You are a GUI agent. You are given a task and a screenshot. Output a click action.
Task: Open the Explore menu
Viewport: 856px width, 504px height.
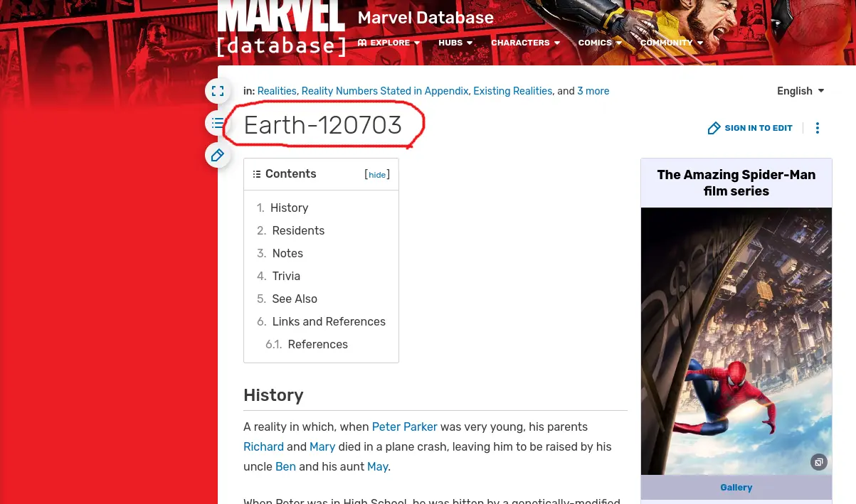pyautogui.click(x=389, y=43)
